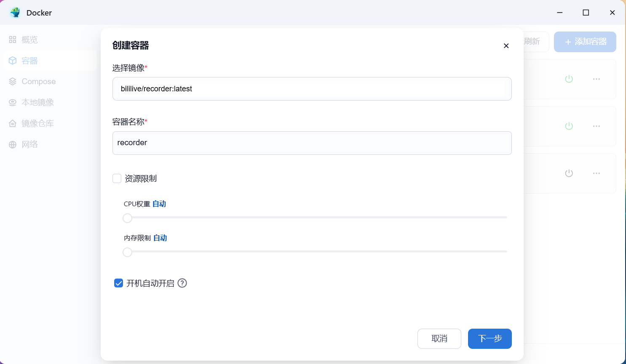
Task: Click the 创建容器 dialog title
Action: coord(131,45)
